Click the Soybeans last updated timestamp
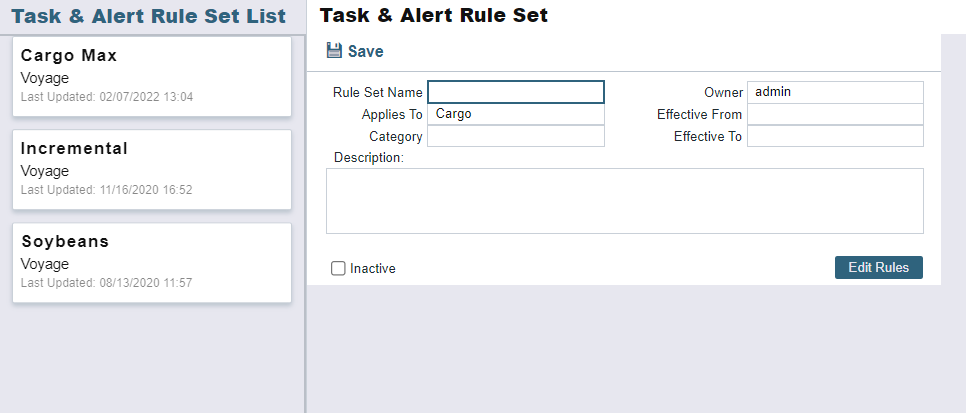The image size is (966, 413). pos(106,283)
